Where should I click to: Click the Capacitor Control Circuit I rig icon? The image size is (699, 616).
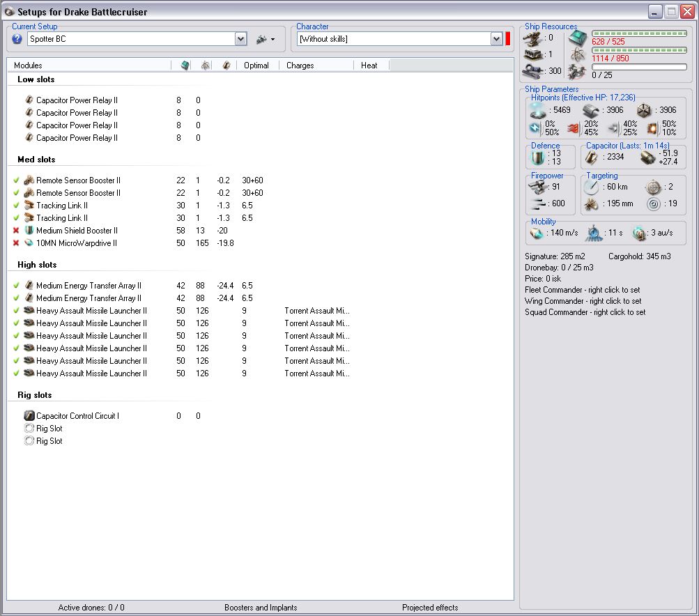click(29, 415)
